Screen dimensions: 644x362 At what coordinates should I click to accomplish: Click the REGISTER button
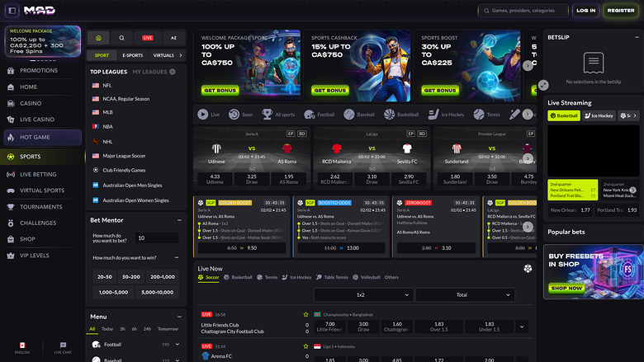tap(621, 11)
